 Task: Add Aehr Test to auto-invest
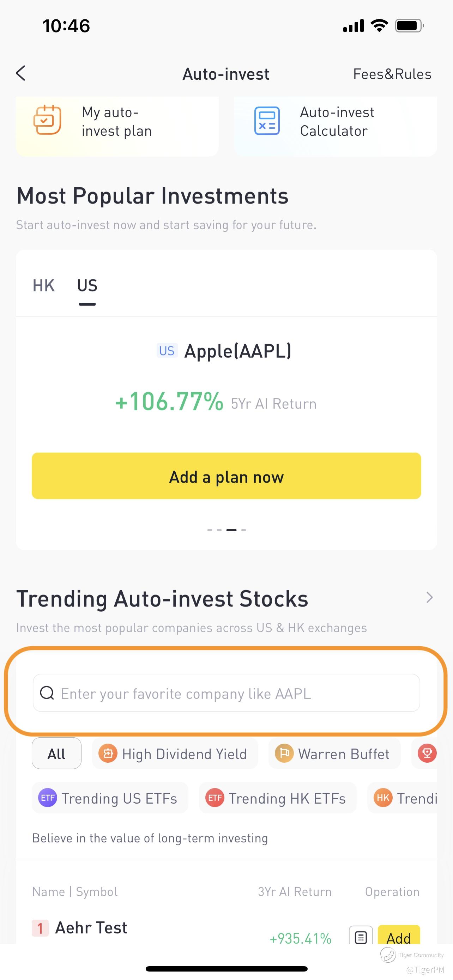point(399,937)
